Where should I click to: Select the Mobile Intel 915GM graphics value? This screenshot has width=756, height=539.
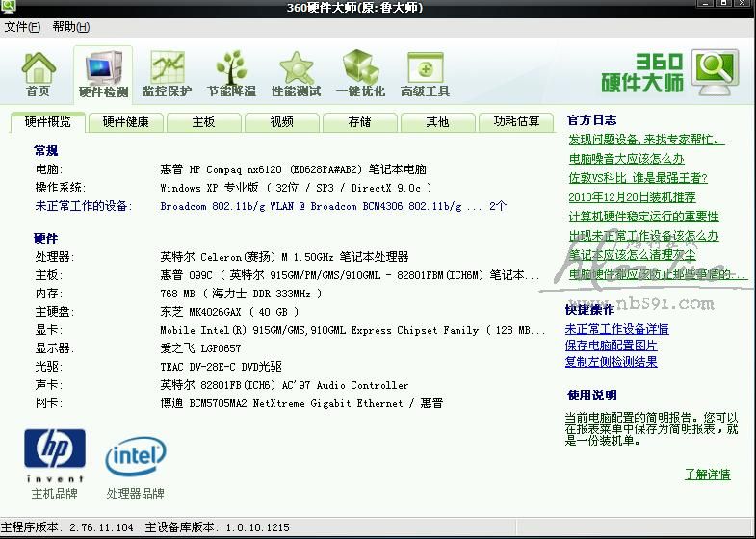coord(352,330)
